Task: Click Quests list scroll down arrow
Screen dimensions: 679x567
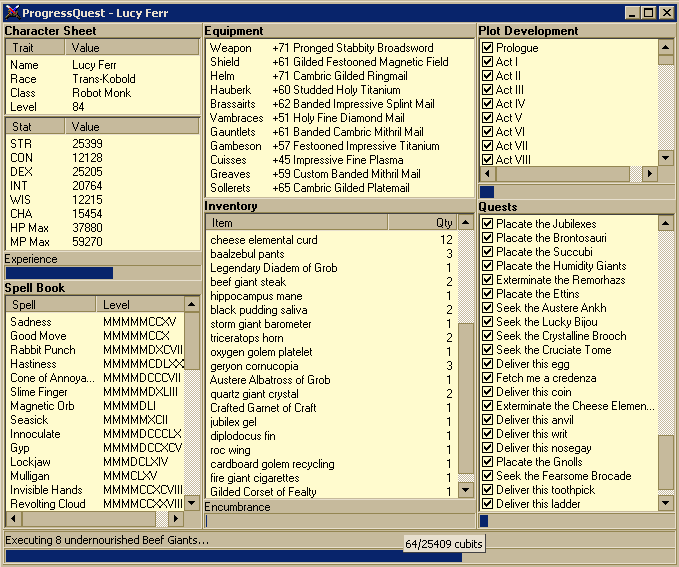Action: [666, 503]
